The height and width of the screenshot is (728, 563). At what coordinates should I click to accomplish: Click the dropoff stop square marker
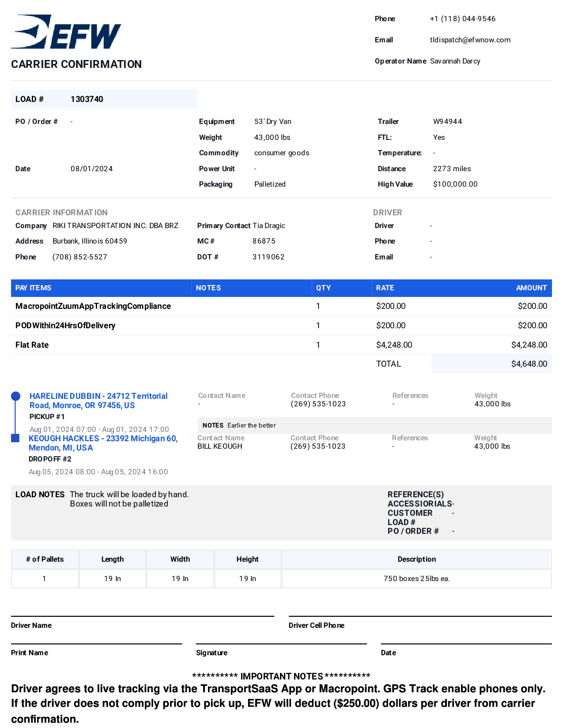(x=15, y=438)
